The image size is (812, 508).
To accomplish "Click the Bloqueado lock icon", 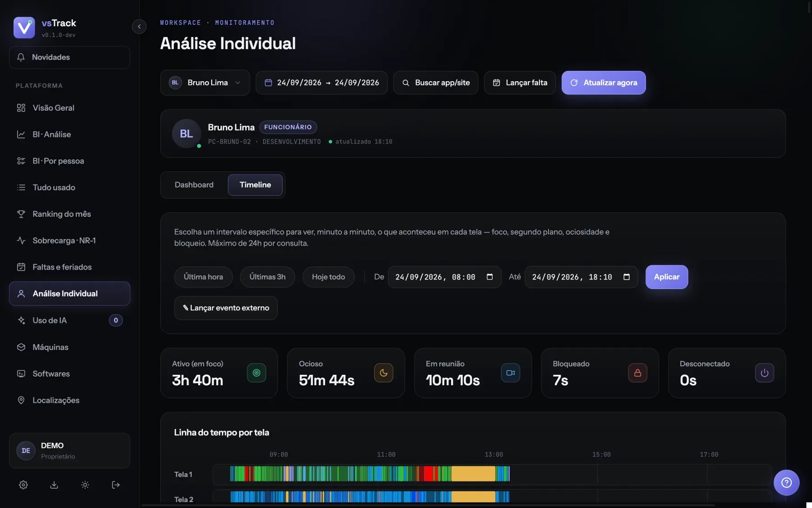I will click(637, 373).
